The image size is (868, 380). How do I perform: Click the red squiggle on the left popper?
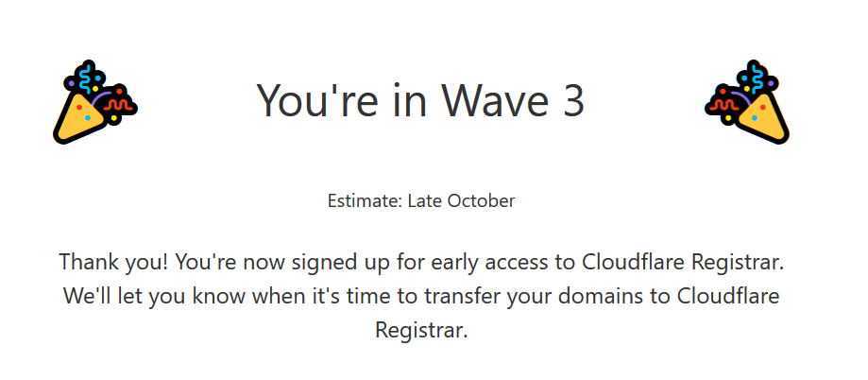119,105
